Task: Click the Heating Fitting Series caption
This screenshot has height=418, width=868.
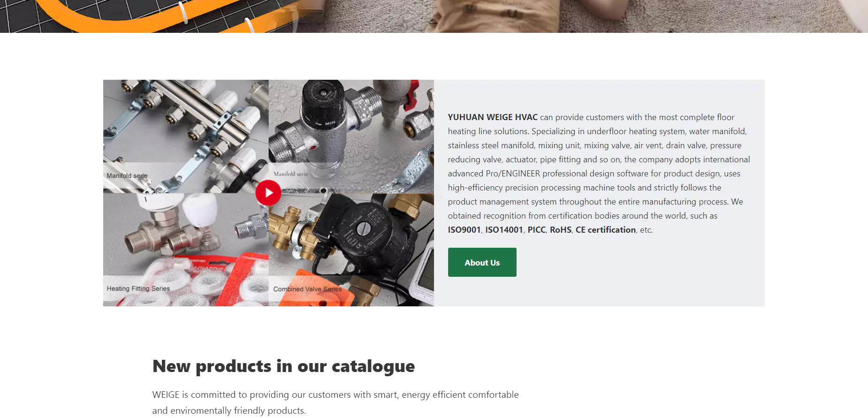Action: pos(138,289)
